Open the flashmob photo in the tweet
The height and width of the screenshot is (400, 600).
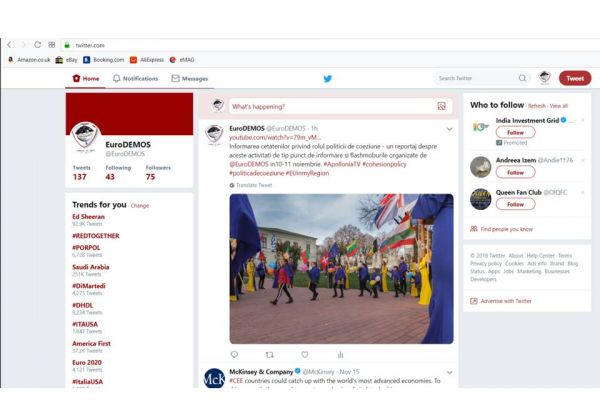(341, 269)
